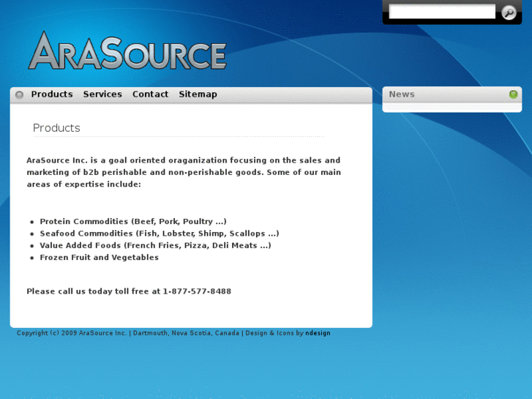532x399 pixels.
Task: Click the Dartmouth, Nova Scotia, Canada text
Action: (x=186, y=333)
